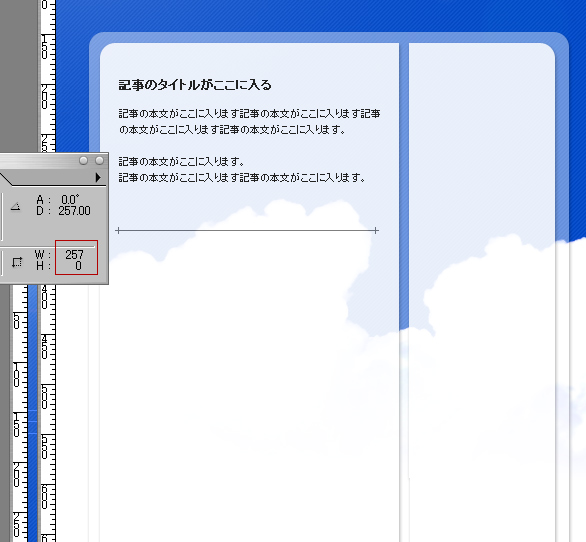
Task: Select the H value 0
Action: 78,266
